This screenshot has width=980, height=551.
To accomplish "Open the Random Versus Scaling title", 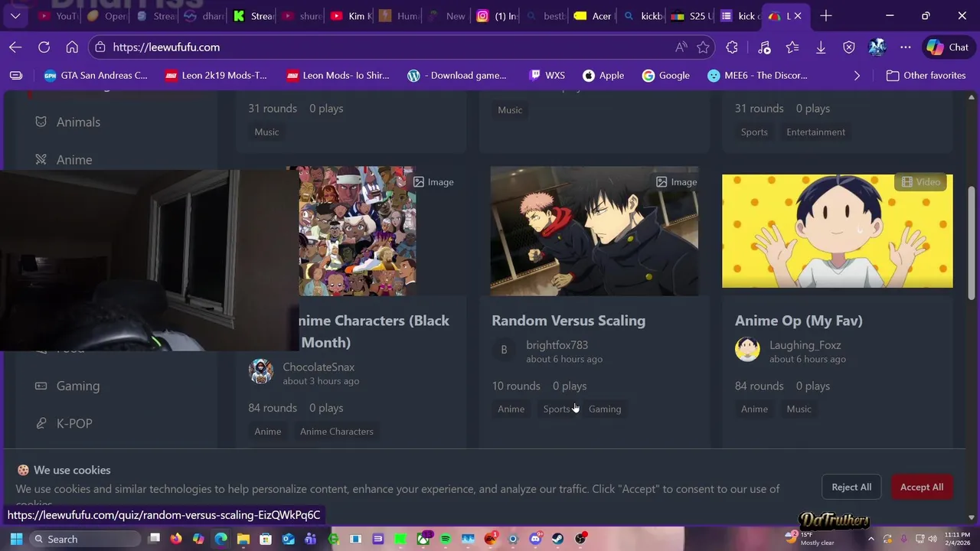I will pos(568,321).
